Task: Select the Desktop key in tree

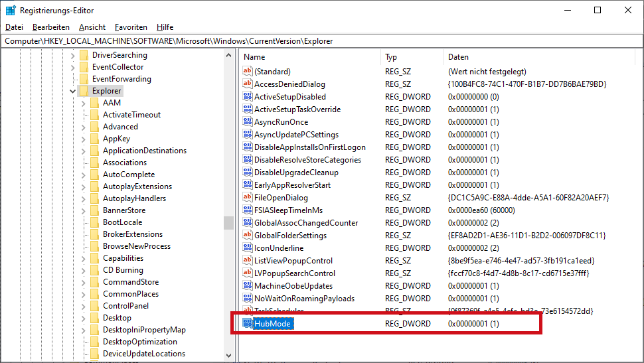Action: tap(117, 317)
